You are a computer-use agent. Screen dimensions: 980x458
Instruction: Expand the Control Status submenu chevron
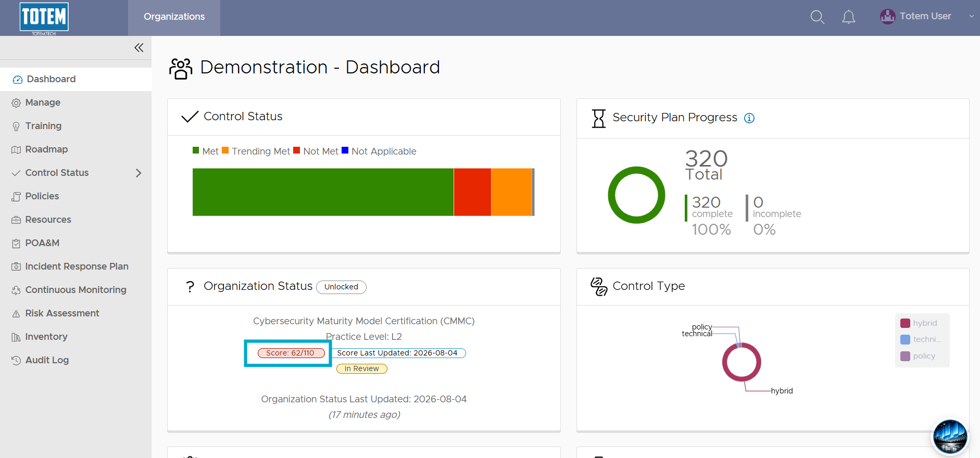[x=139, y=173]
